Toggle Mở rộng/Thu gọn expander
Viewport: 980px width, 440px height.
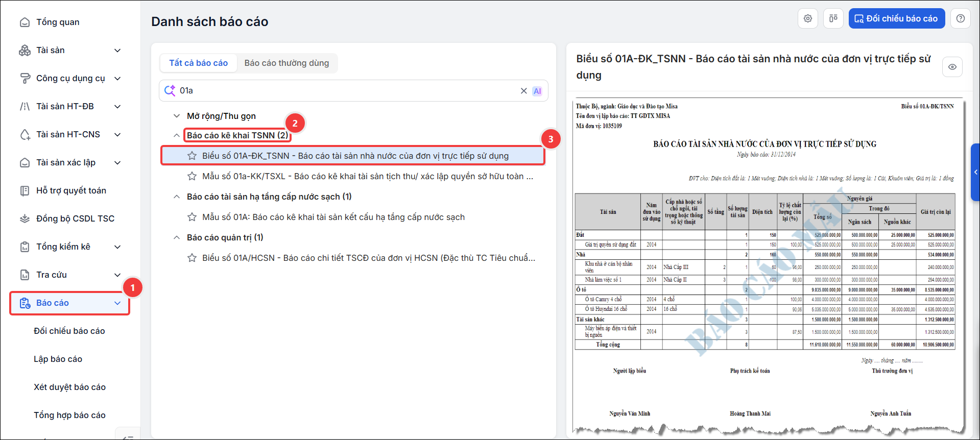177,116
